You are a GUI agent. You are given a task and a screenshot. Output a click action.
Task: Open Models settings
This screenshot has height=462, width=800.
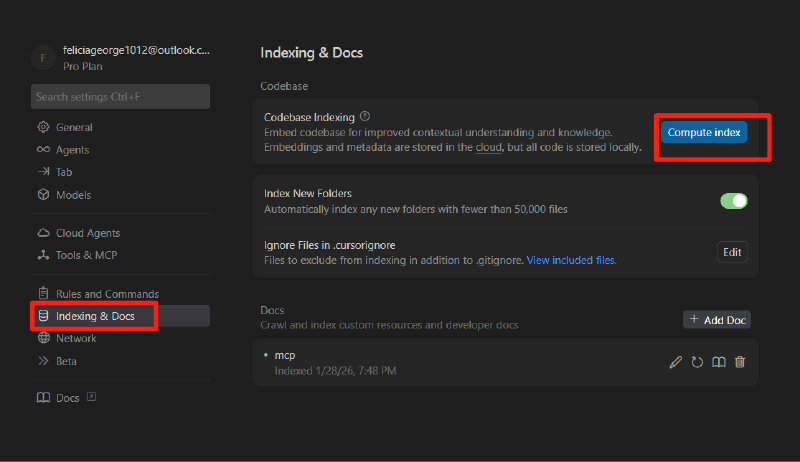click(73, 195)
